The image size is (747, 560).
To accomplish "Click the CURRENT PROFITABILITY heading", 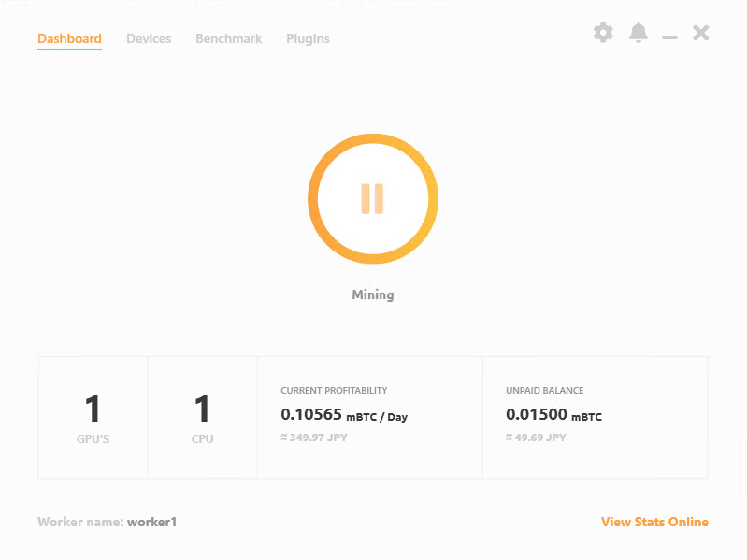I will point(334,390).
